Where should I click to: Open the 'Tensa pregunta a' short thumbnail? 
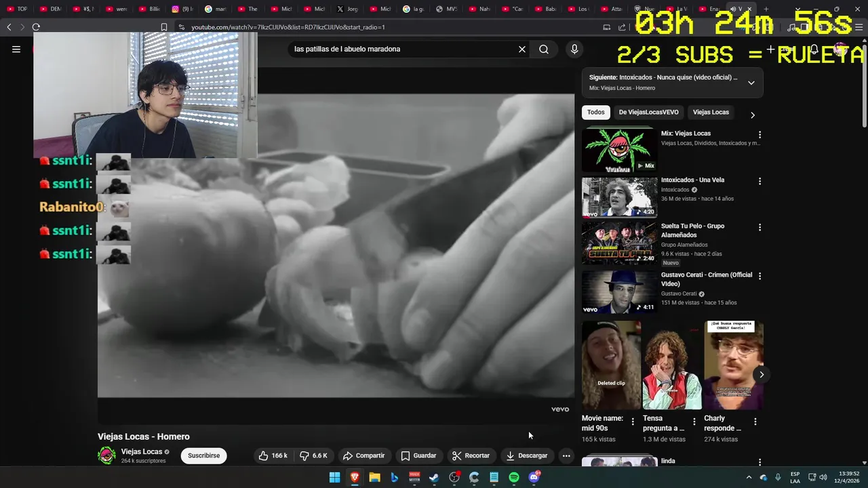click(x=672, y=365)
